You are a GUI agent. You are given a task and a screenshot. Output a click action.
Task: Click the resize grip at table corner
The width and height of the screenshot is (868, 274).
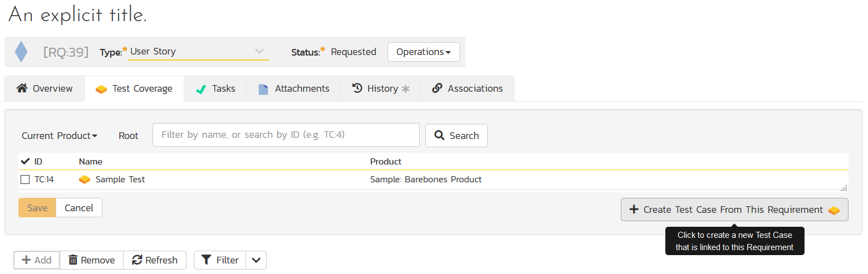(x=844, y=188)
